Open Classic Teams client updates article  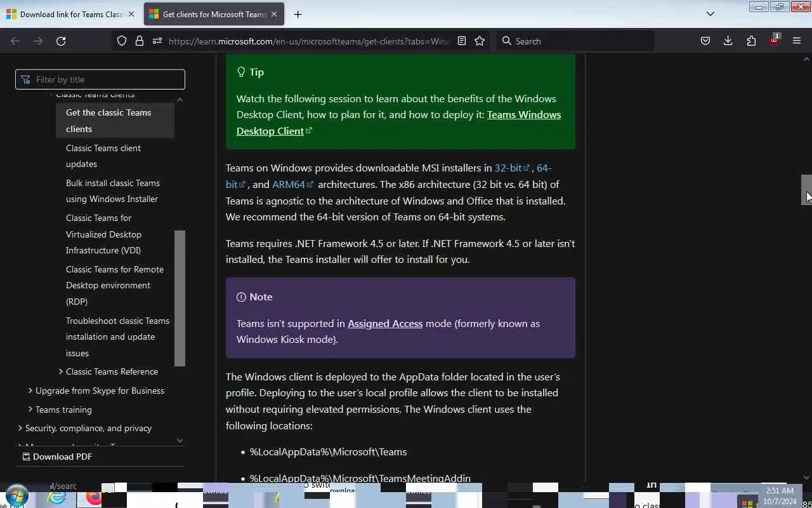(x=103, y=156)
